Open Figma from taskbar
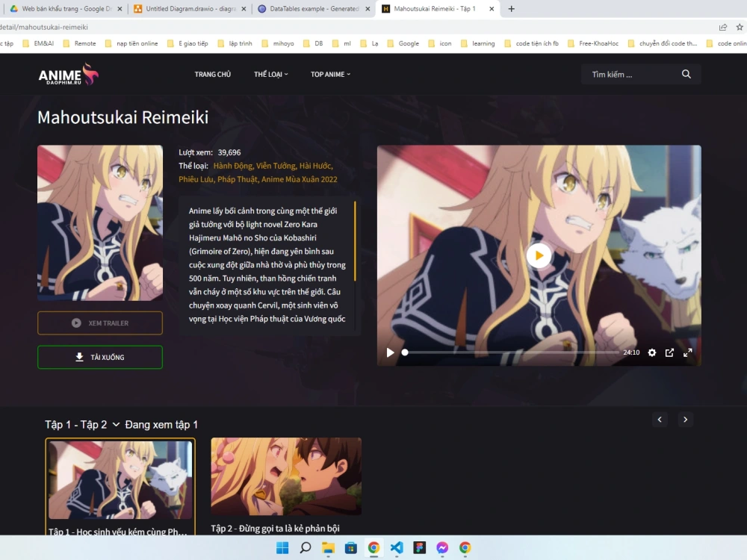Image resolution: width=747 pixels, height=560 pixels. pyautogui.click(x=419, y=547)
